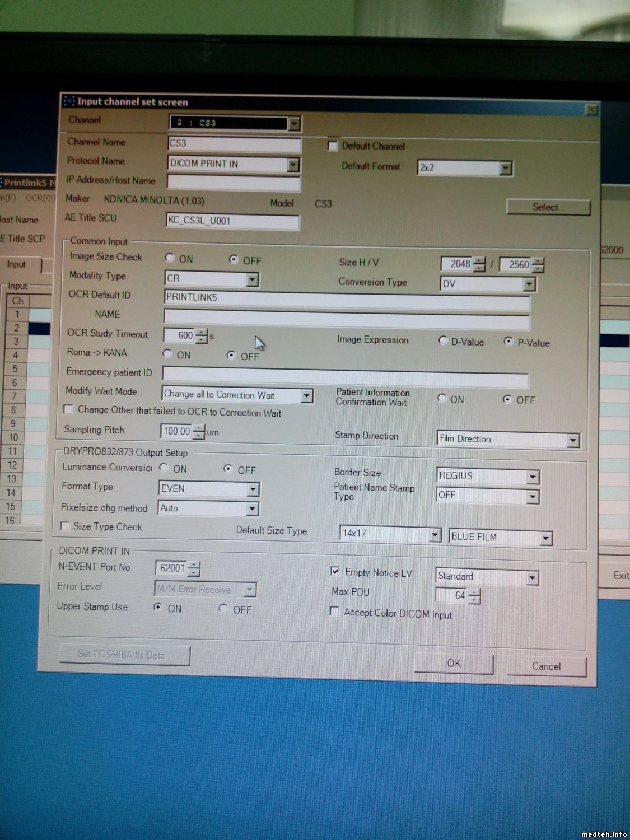Decrease Sampling Pitch spinner value
This screenshot has height=840, width=630.
199,436
